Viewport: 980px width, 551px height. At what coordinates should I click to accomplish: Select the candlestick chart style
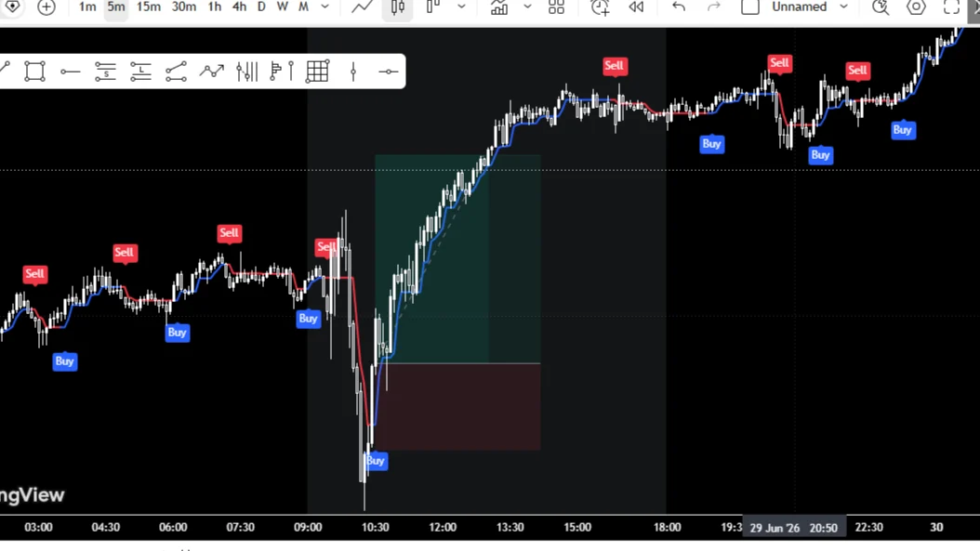(398, 7)
